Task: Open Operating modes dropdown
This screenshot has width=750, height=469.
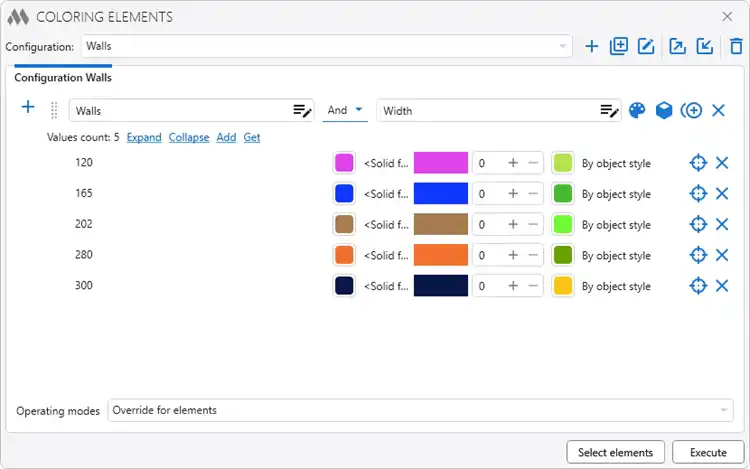Action: tap(420, 410)
